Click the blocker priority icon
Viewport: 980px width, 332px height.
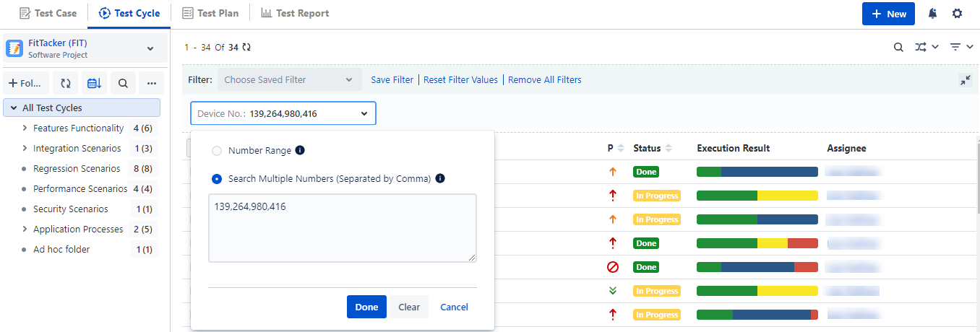pyautogui.click(x=613, y=267)
